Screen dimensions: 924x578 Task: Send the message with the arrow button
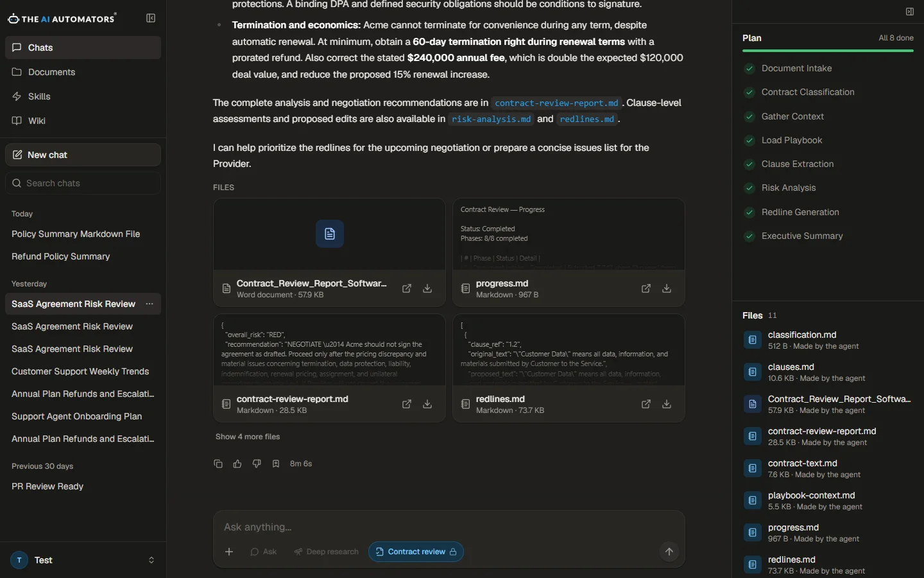(669, 552)
